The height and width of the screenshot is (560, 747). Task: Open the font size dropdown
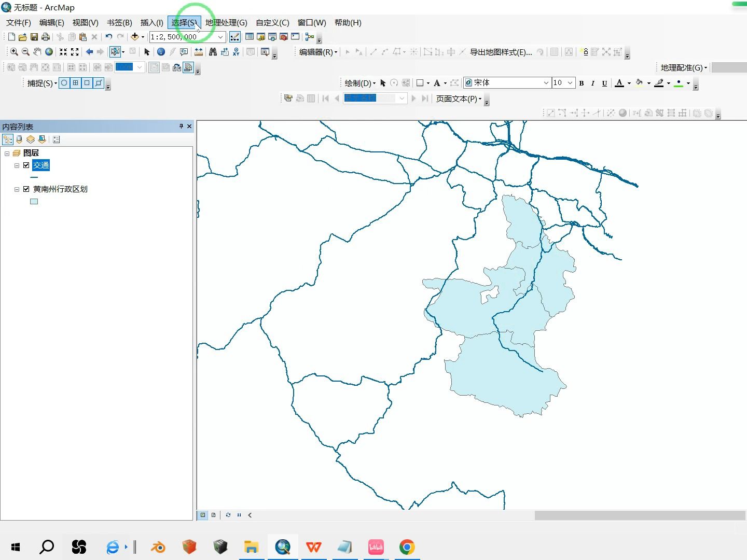click(570, 83)
